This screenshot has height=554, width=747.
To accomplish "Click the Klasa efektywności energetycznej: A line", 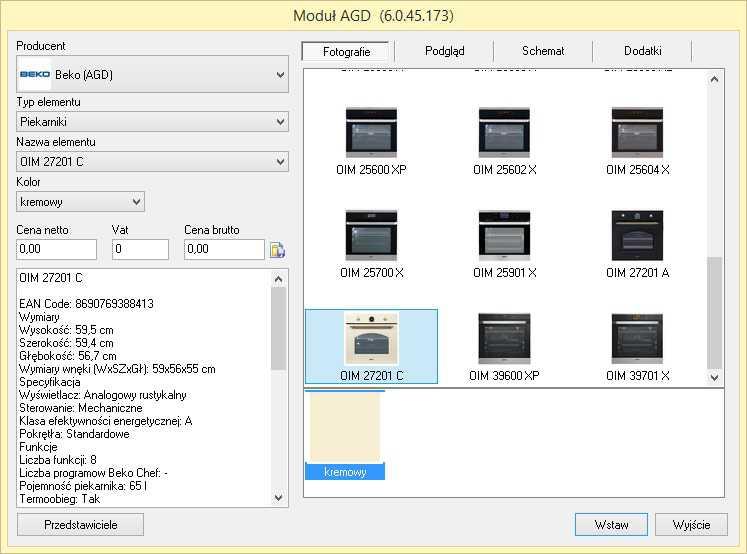I will 106,421.
